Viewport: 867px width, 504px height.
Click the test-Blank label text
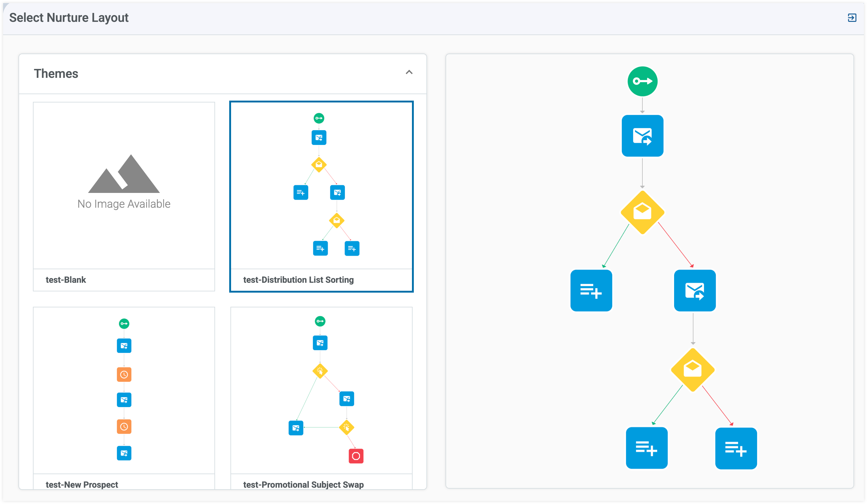pos(66,280)
